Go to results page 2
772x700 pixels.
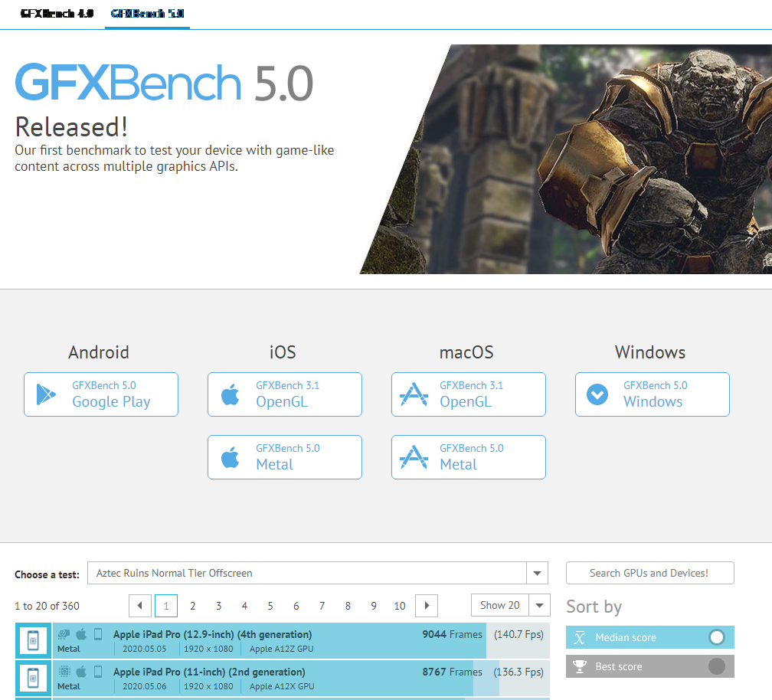[192, 606]
